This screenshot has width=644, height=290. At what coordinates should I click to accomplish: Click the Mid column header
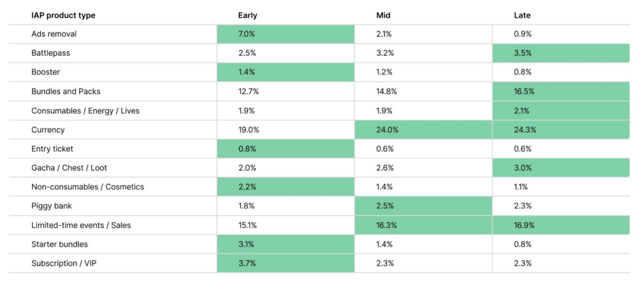pos(383,15)
